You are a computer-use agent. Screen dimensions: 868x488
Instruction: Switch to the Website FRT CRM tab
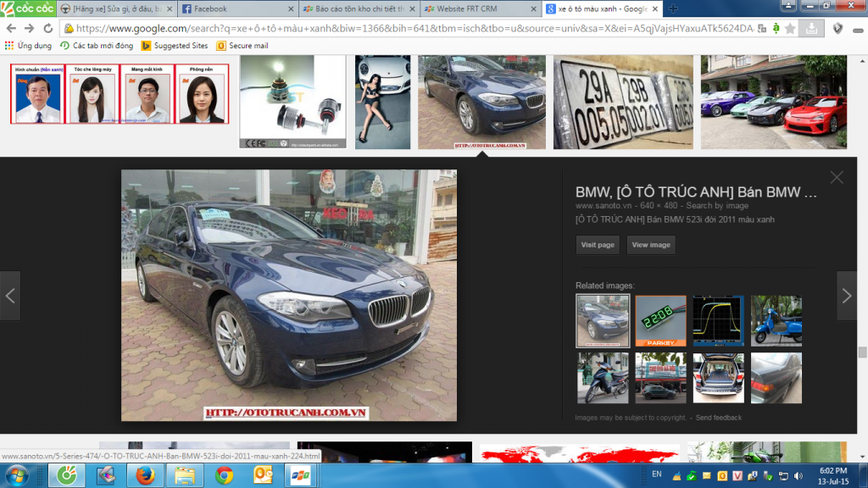click(481, 8)
